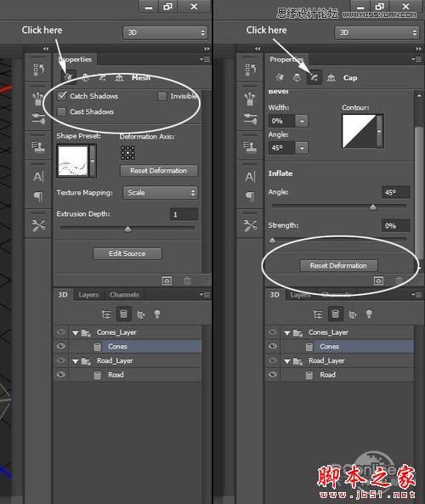
Task: Enable the Cast Shadows checkbox
Action: [x=61, y=112]
